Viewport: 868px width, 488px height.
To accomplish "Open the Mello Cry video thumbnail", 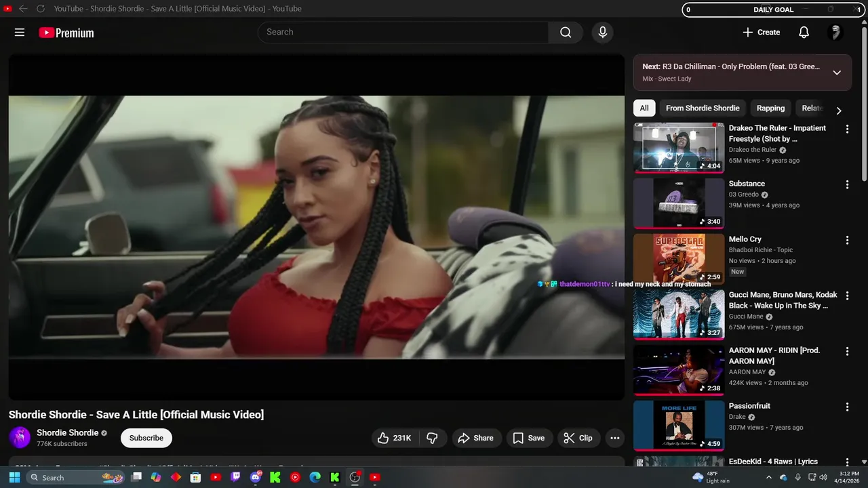I will point(679,258).
